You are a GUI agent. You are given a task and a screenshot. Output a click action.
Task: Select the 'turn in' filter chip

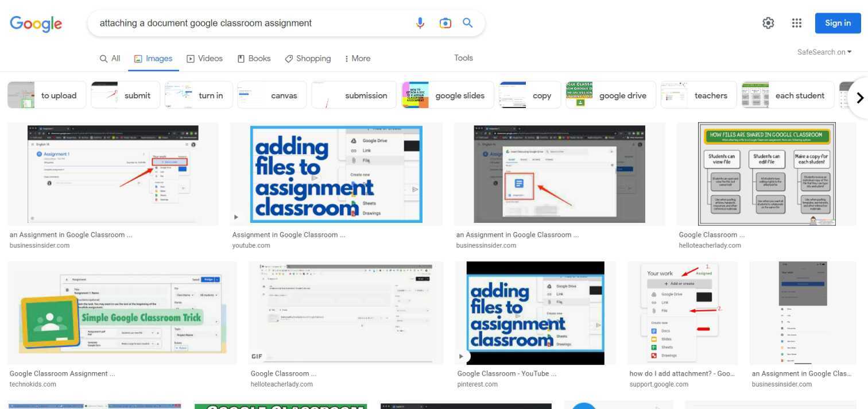pyautogui.click(x=198, y=95)
